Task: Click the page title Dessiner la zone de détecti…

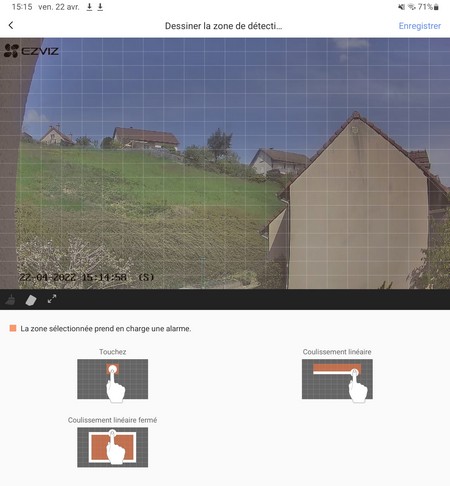Action: point(223,26)
